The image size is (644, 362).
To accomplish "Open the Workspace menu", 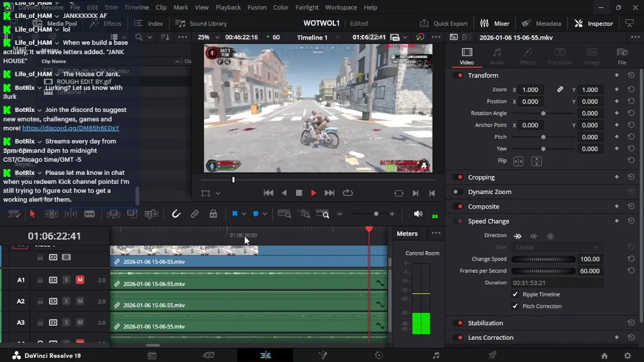I will (341, 8).
